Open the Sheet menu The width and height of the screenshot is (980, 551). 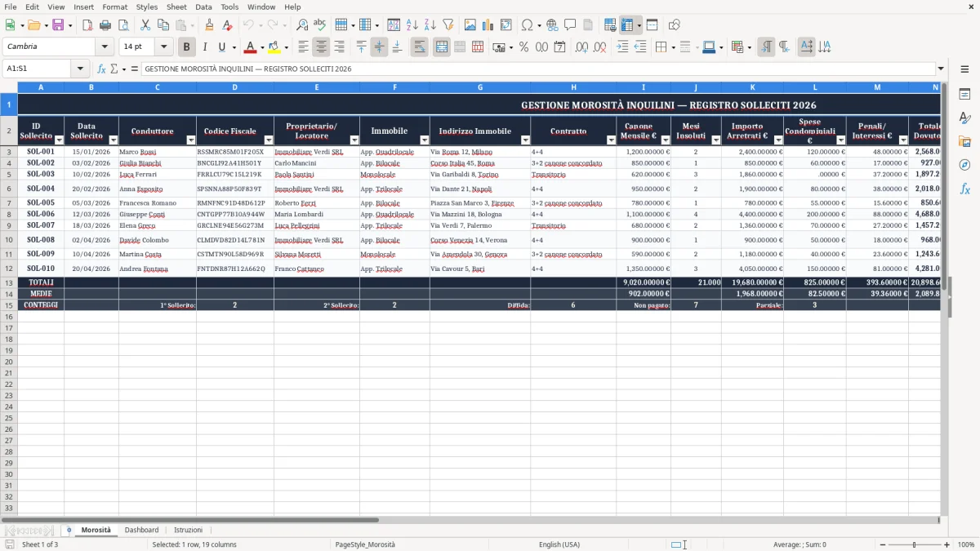tap(176, 7)
